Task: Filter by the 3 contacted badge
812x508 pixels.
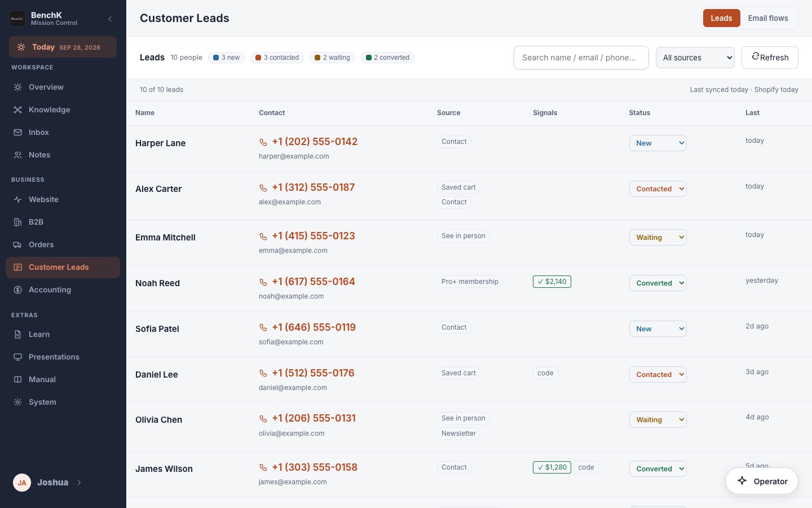Action: 277,58
